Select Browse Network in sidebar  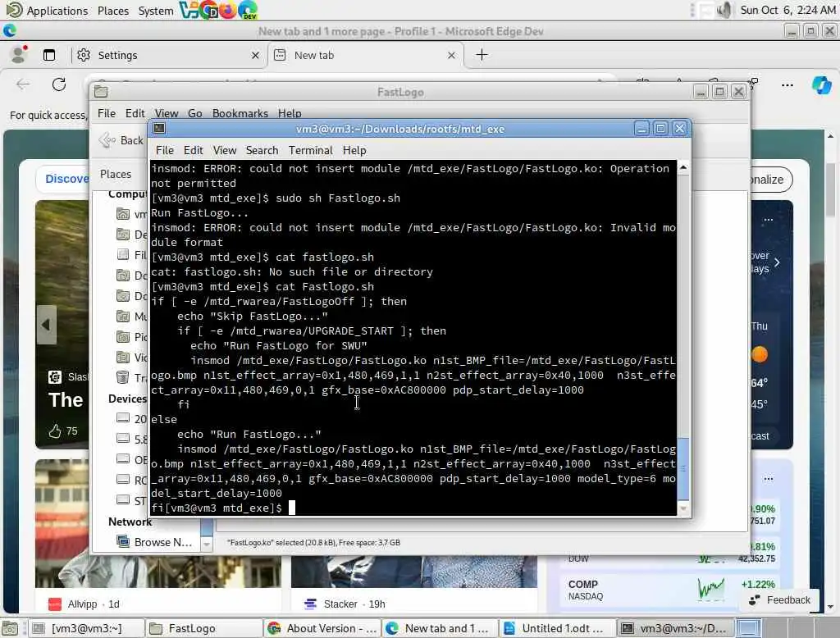pyautogui.click(x=154, y=542)
